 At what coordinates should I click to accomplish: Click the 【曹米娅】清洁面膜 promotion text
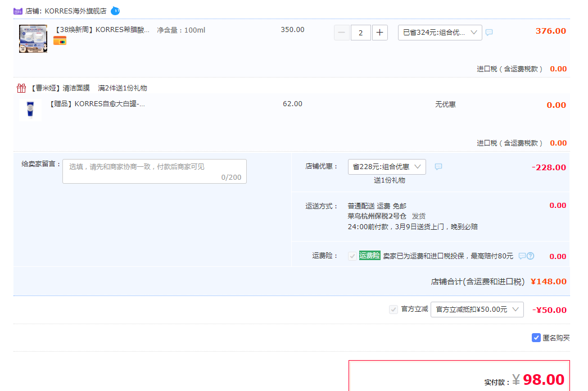[59, 88]
